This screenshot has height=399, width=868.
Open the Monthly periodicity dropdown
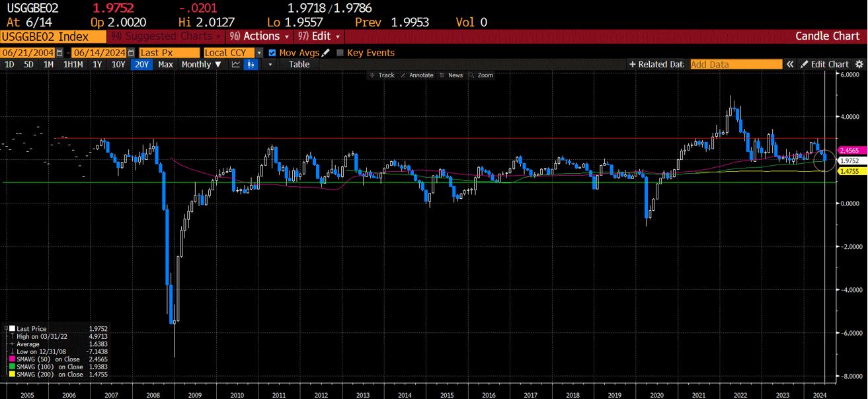click(202, 64)
